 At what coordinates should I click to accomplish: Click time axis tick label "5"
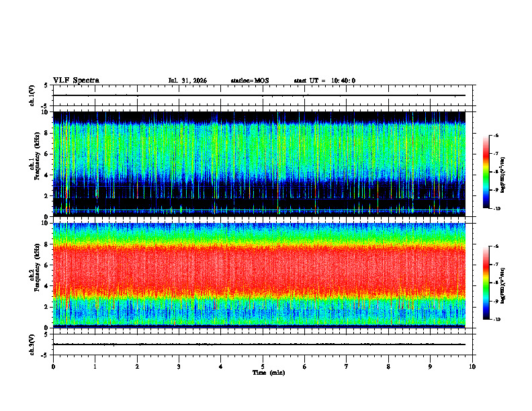(263, 367)
